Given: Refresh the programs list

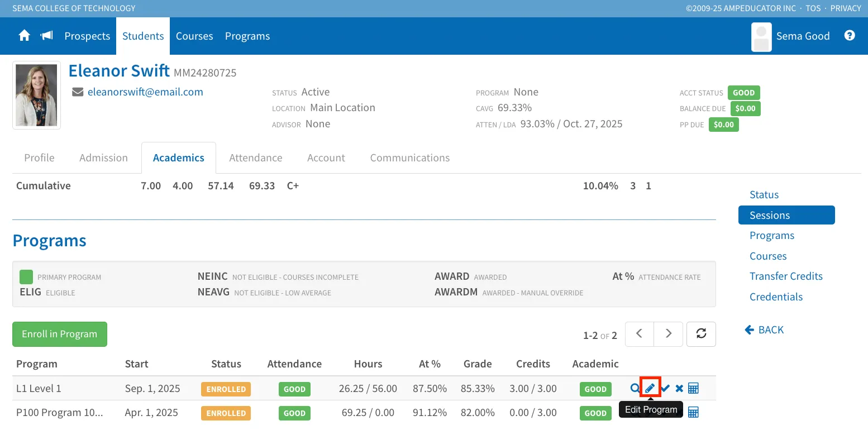Looking at the screenshot, I should point(701,334).
